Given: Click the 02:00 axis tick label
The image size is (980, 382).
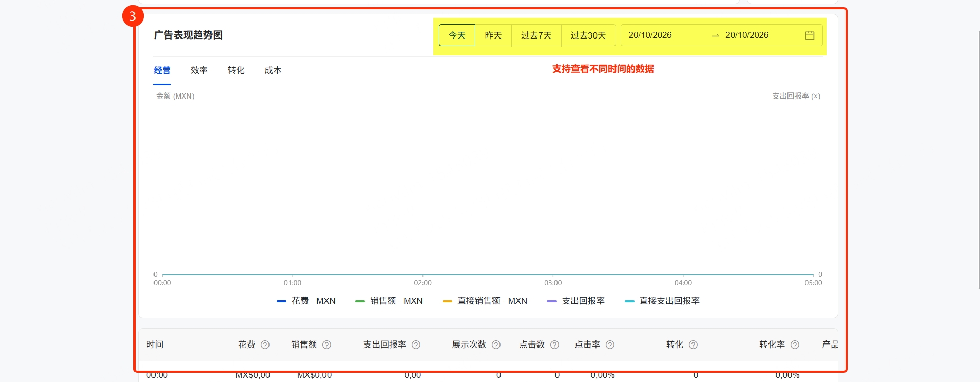Looking at the screenshot, I should click(x=422, y=283).
